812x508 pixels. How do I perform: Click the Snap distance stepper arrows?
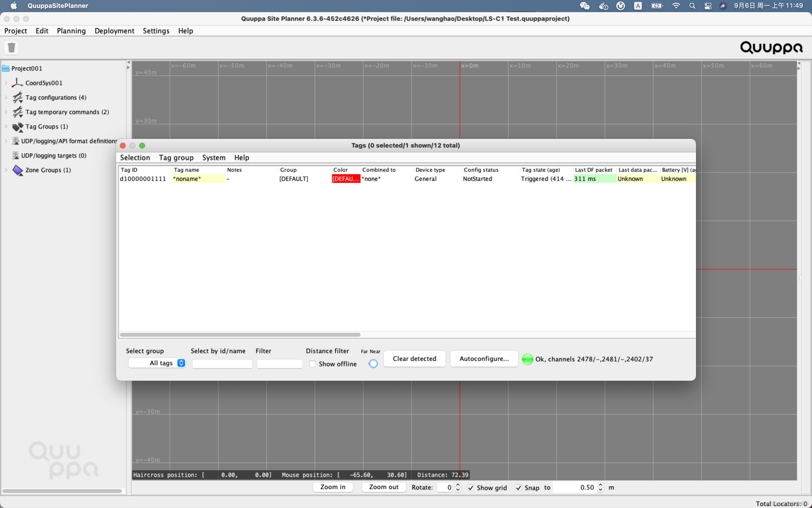click(600, 487)
